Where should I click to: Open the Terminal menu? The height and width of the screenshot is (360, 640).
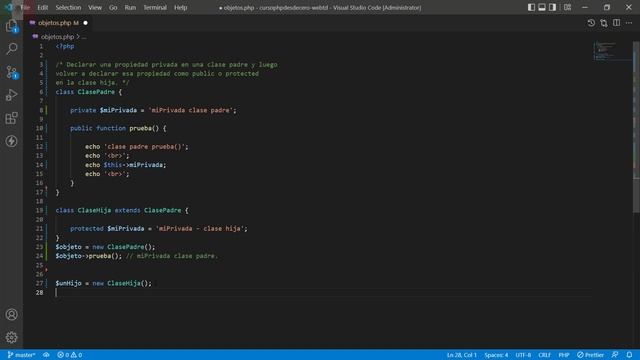[x=155, y=7]
